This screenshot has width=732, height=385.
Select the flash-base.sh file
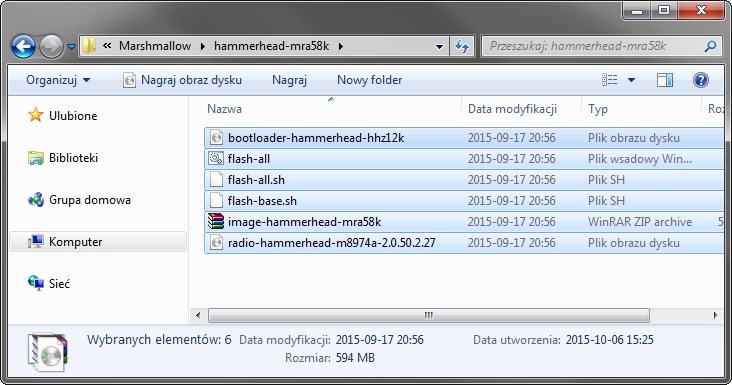(x=262, y=201)
